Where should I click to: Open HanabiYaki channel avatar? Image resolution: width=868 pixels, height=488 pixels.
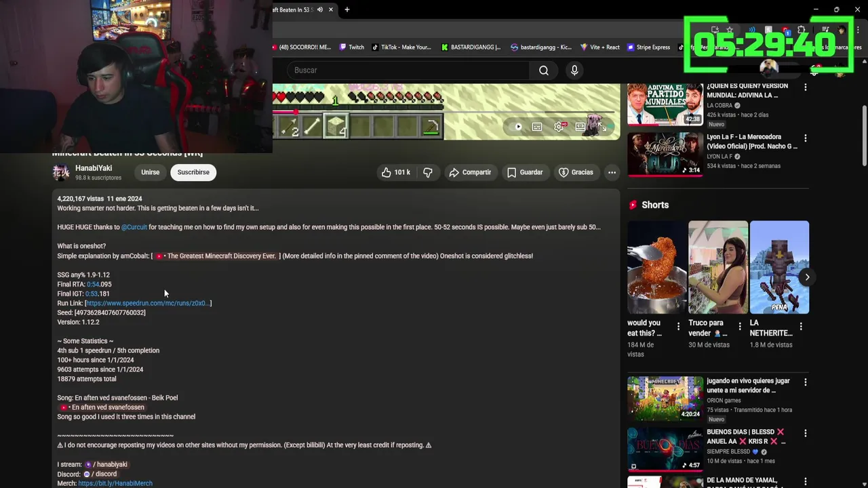click(61, 172)
